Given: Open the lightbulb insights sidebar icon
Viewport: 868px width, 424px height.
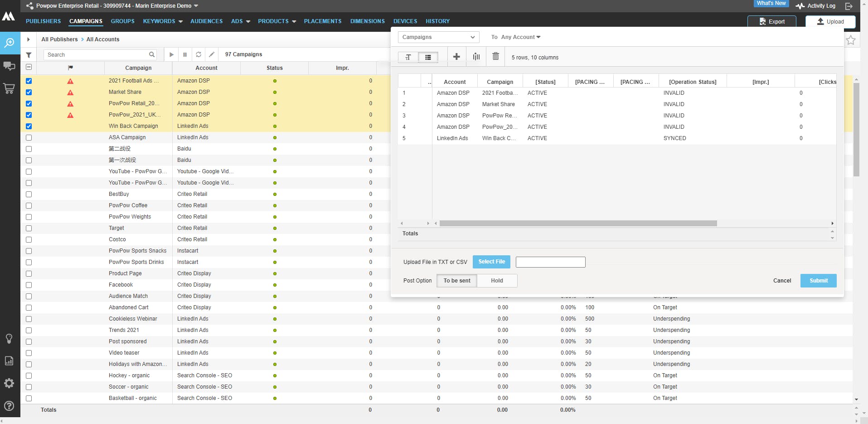Looking at the screenshot, I should pos(9,339).
